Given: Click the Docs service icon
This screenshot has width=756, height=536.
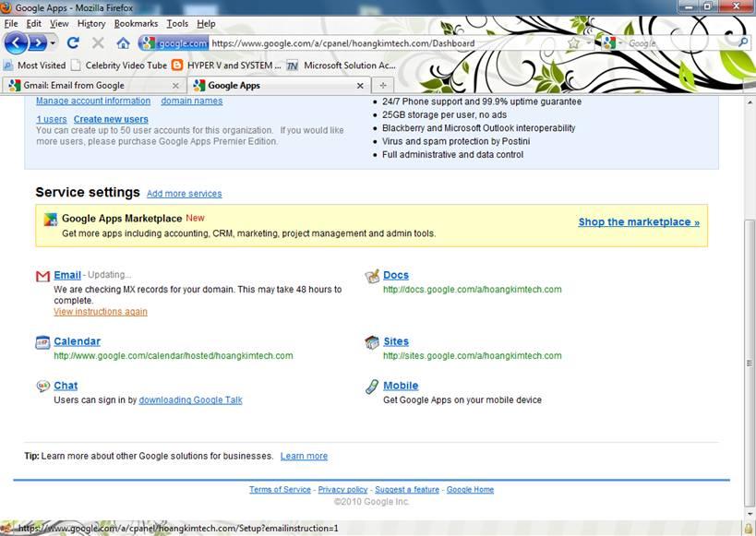Looking at the screenshot, I should tap(372, 276).
